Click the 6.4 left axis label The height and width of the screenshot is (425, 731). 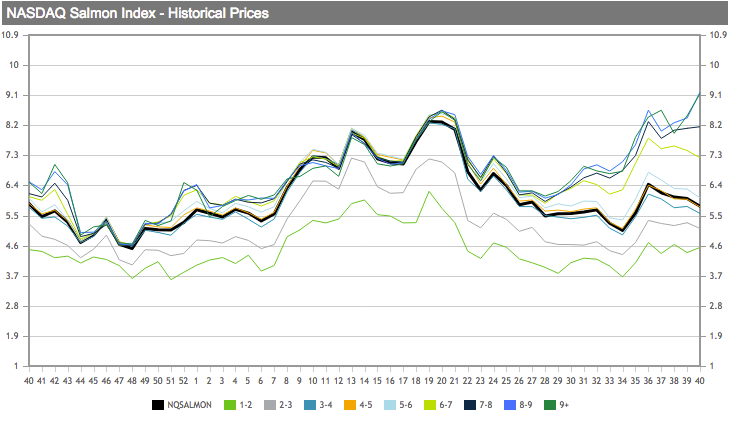click(x=12, y=185)
